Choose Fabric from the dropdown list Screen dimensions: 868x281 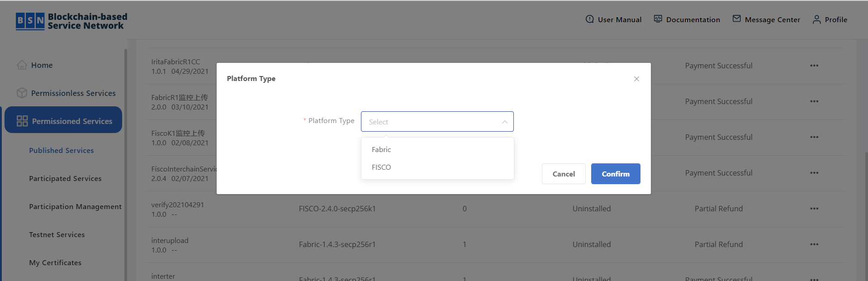click(x=437, y=149)
